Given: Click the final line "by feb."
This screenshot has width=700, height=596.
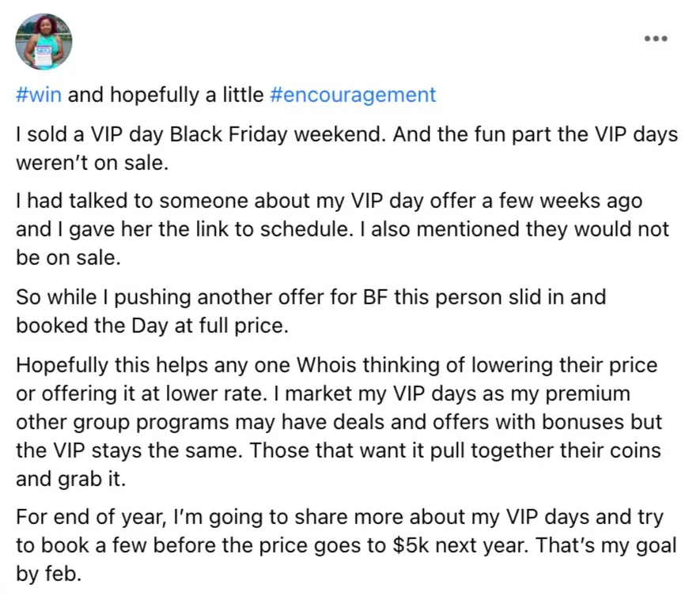Looking at the screenshot, I should tap(49, 574).
